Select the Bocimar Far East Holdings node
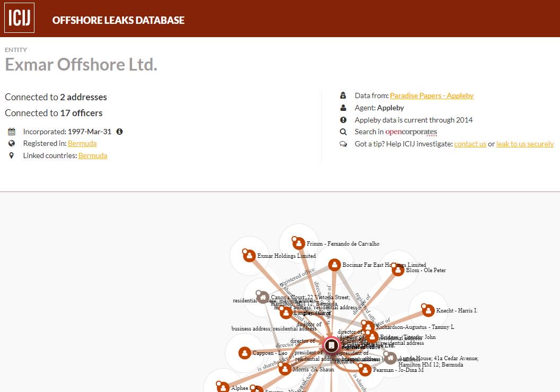Image resolution: width=560 pixels, height=392 pixels. pyautogui.click(x=334, y=265)
